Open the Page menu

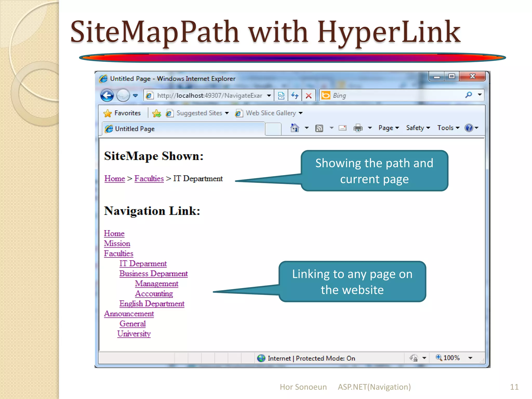(x=389, y=128)
